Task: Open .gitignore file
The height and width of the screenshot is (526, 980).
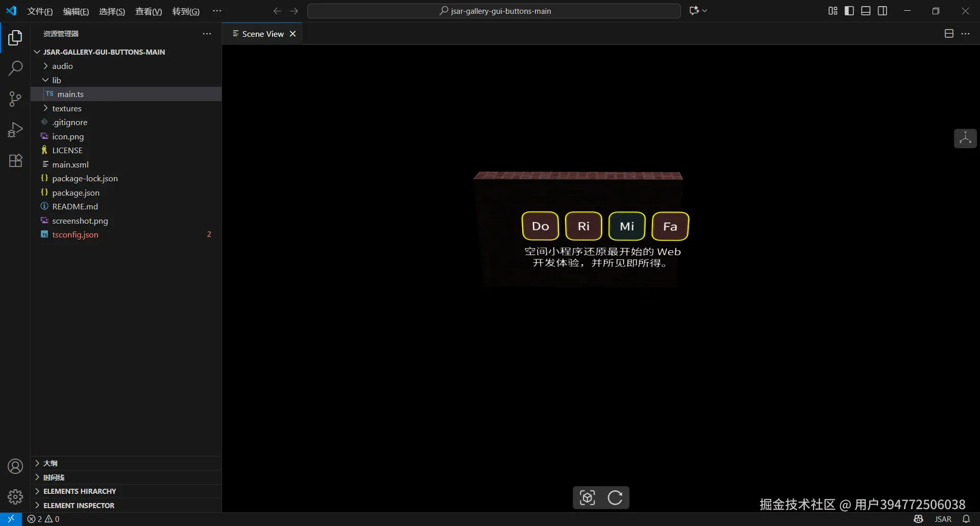Action: tap(126, 122)
